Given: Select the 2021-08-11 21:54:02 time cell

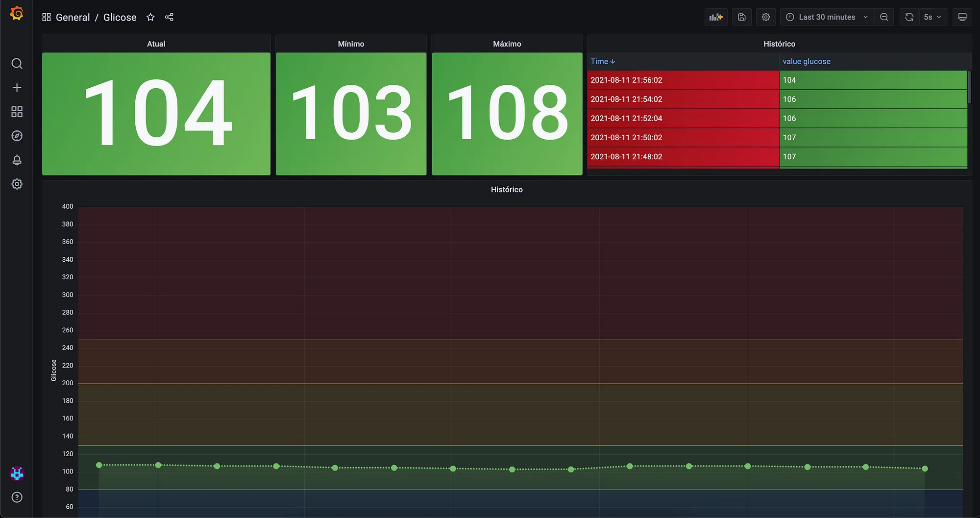Looking at the screenshot, I should pos(683,99).
